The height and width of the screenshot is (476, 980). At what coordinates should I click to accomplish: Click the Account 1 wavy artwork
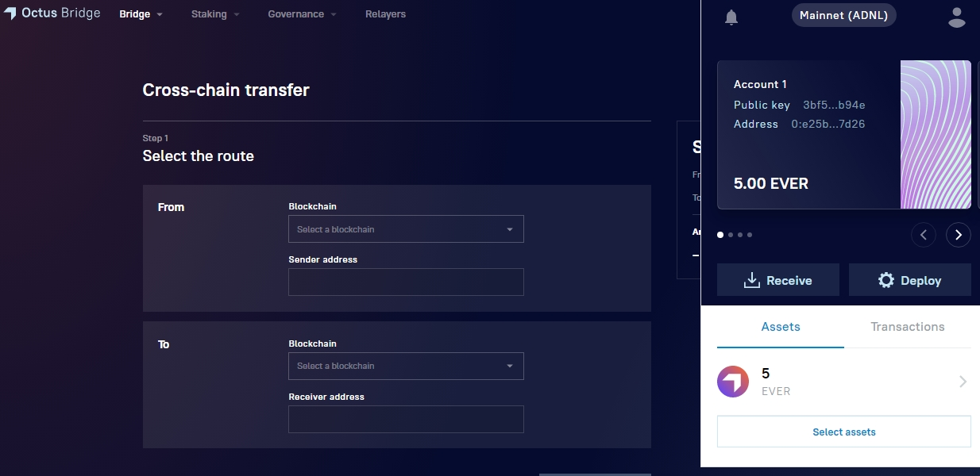(x=936, y=135)
